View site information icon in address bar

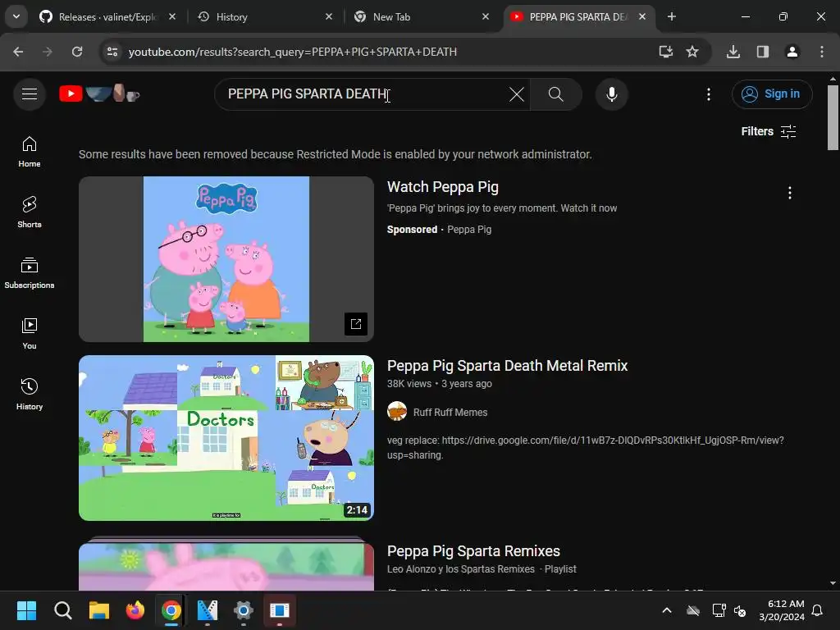point(112,52)
